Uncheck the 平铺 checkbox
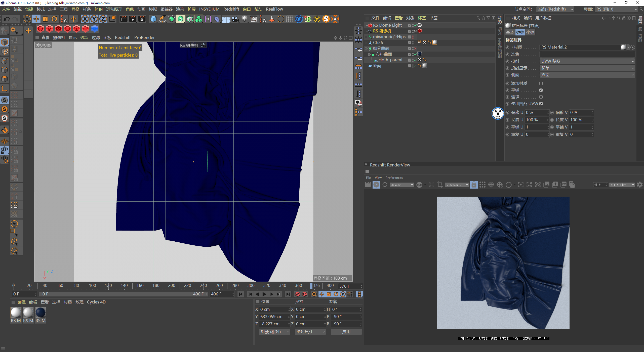The height and width of the screenshot is (352, 644). click(x=541, y=90)
